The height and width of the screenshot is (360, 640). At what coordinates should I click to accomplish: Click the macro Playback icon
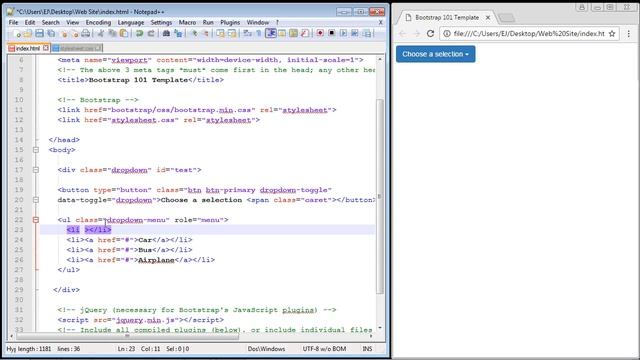click(343, 33)
